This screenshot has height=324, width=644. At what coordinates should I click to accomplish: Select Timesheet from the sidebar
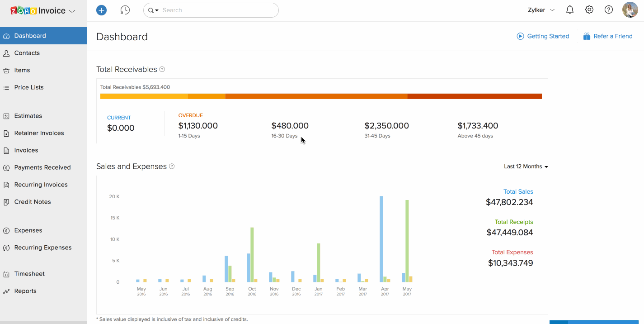tap(29, 274)
